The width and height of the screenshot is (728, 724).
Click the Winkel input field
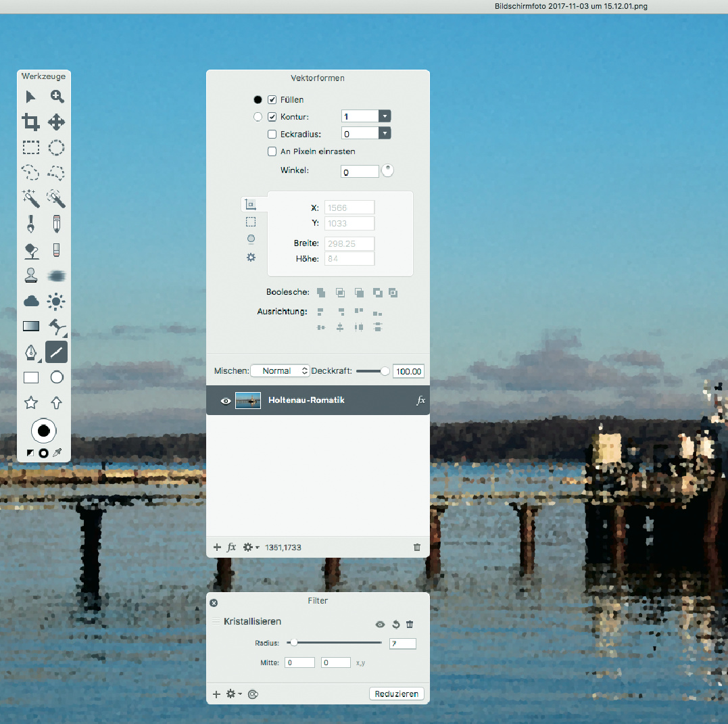coord(360,172)
